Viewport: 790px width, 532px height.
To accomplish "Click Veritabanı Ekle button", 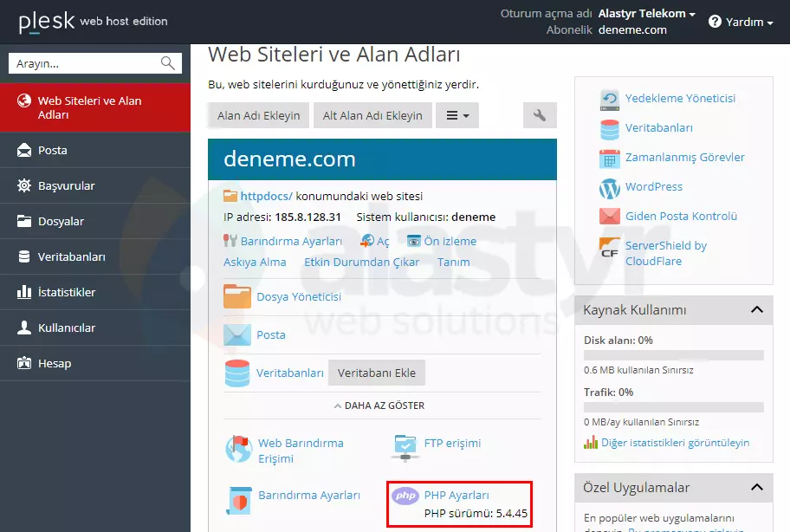I will point(376,373).
